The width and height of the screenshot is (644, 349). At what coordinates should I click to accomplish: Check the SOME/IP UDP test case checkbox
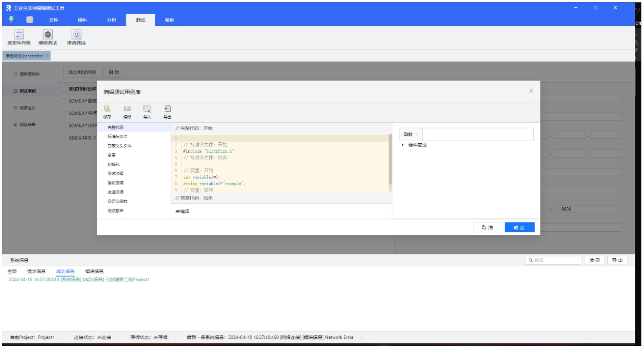point(64,125)
